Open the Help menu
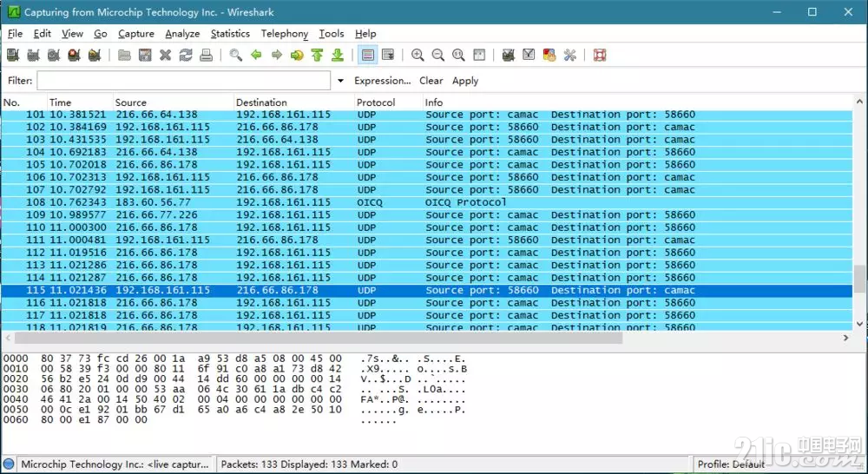Viewport: 868px width, 474px height. click(365, 34)
